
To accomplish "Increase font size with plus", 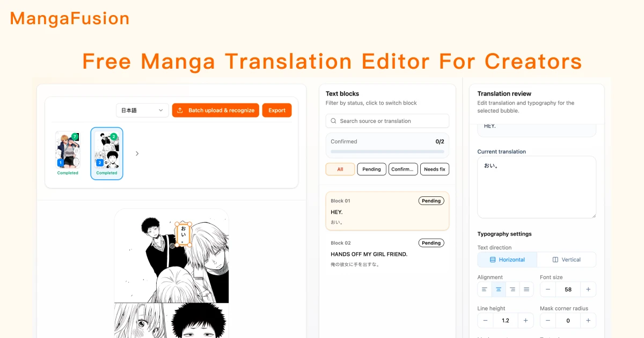I will (588, 289).
